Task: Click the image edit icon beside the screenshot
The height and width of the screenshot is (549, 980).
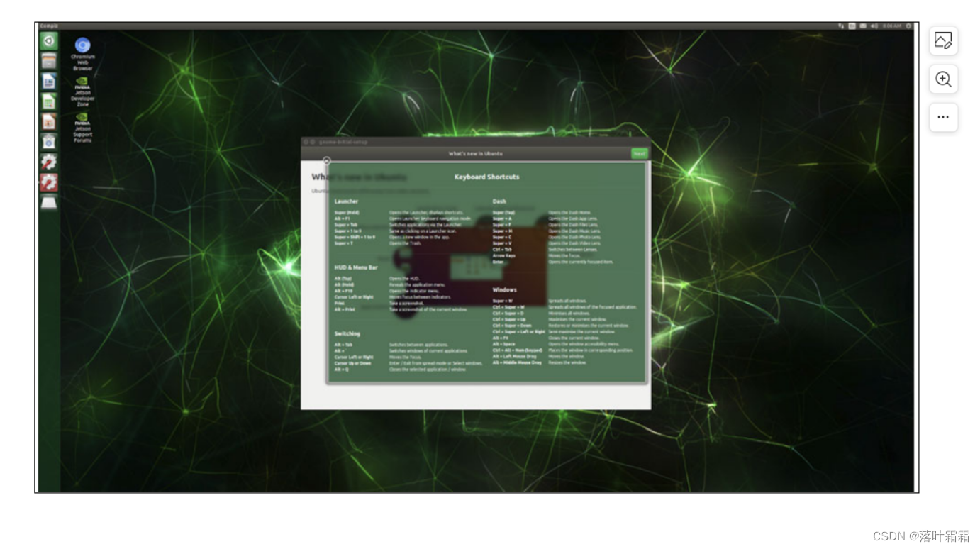Action: (x=943, y=41)
